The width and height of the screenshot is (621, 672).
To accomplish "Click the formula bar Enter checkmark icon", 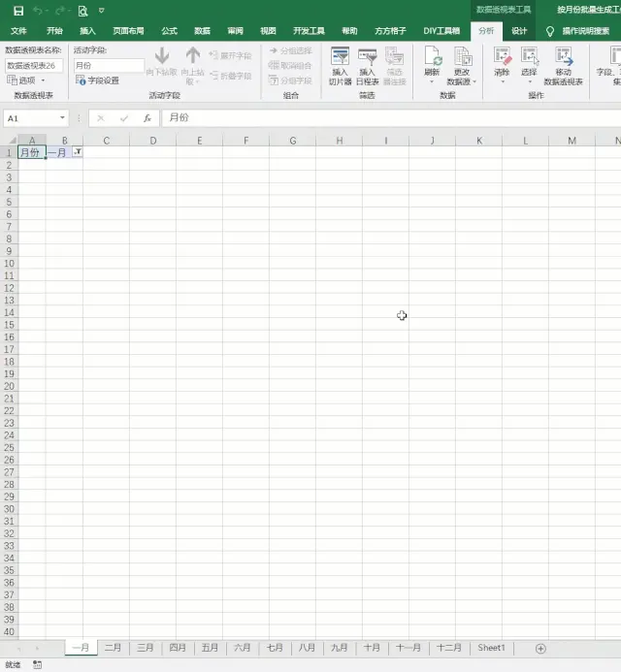I will coord(124,118).
